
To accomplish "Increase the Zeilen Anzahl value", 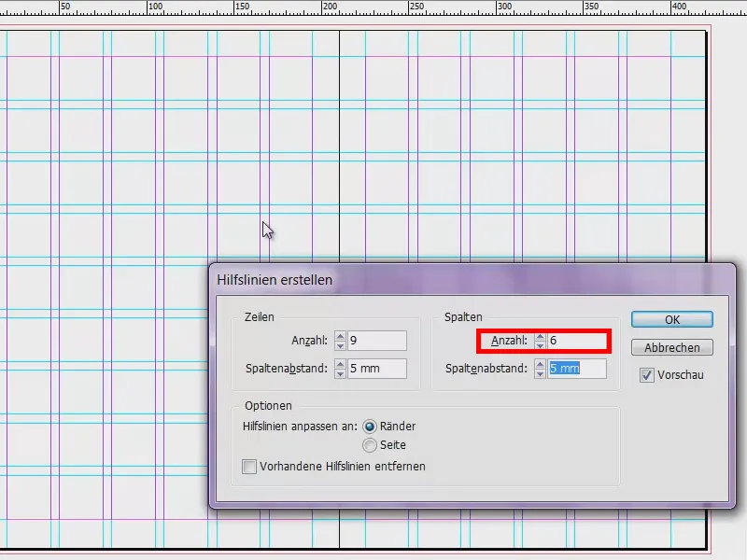I will tap(340, 336).
